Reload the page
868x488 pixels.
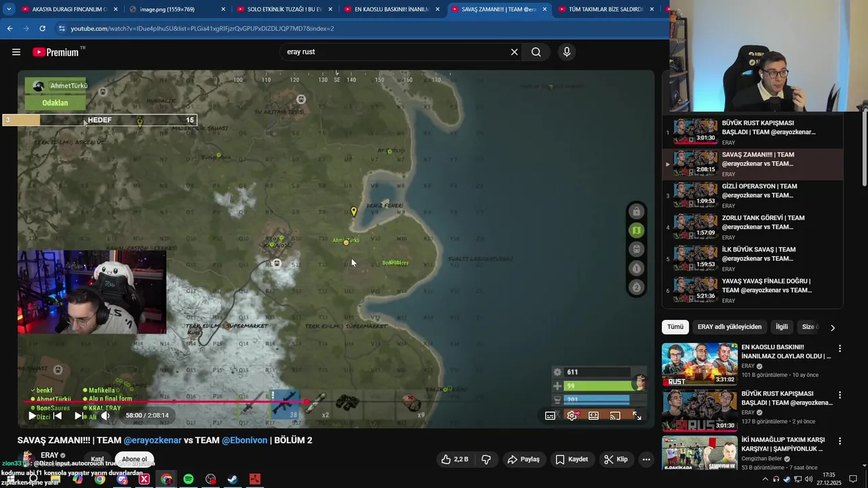point(42,28)
